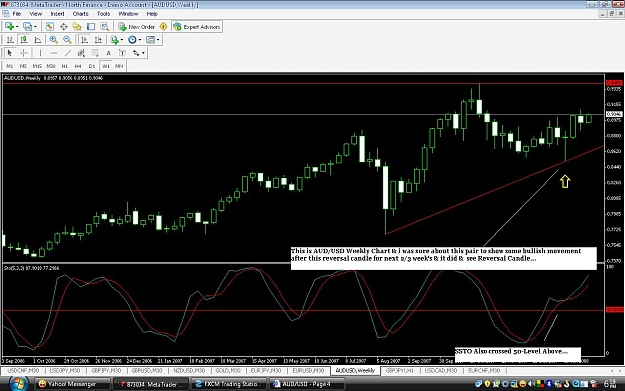Image resolution: width=625 pixels, height=391 pixels.
Task: Select the Text Label 'T' tool
Action: click(x=122, y=53)
